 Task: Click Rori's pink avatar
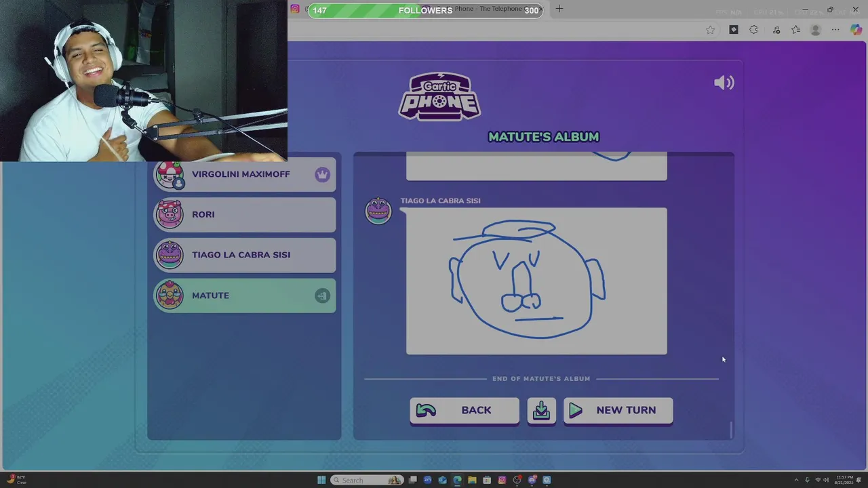pos(170,215)
